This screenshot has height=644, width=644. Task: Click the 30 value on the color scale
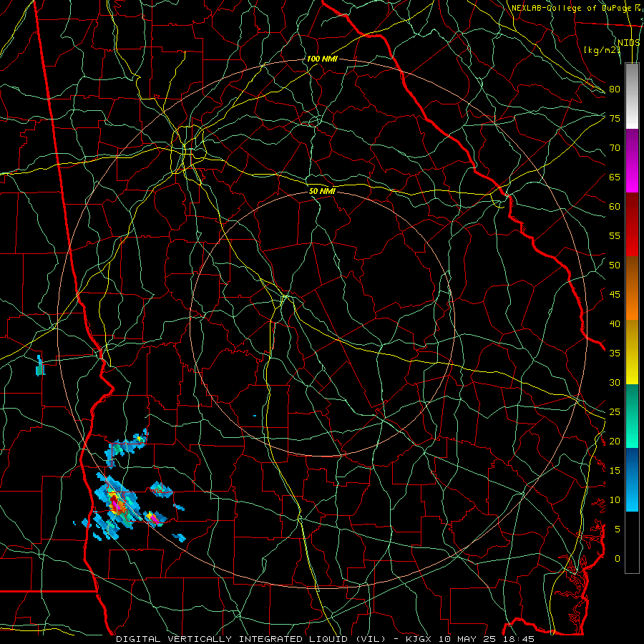pyautogui.click(x=615, y=382)
